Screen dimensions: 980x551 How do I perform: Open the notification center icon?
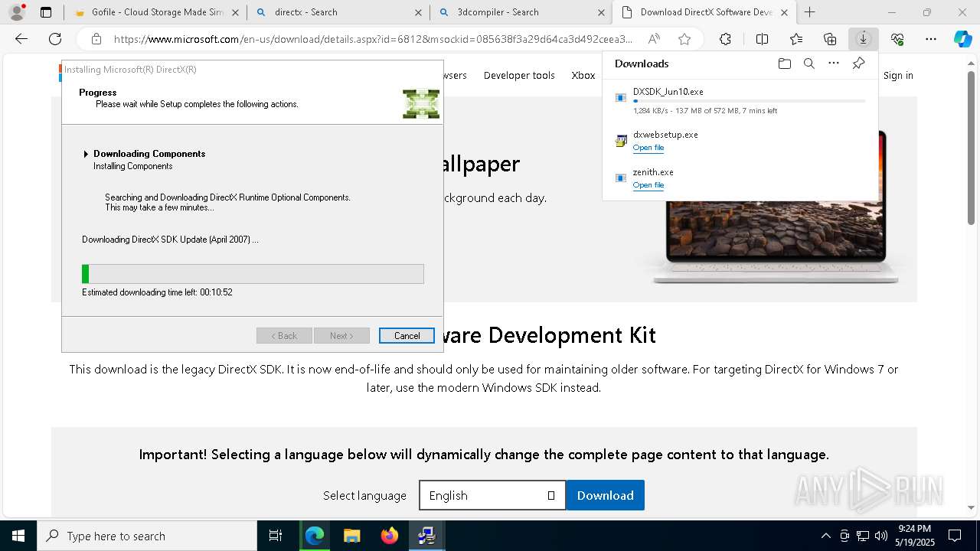point(955,536)
